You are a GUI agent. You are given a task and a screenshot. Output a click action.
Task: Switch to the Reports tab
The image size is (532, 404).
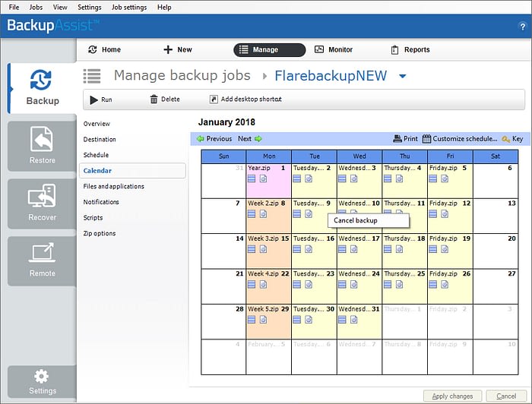(410, 49)
